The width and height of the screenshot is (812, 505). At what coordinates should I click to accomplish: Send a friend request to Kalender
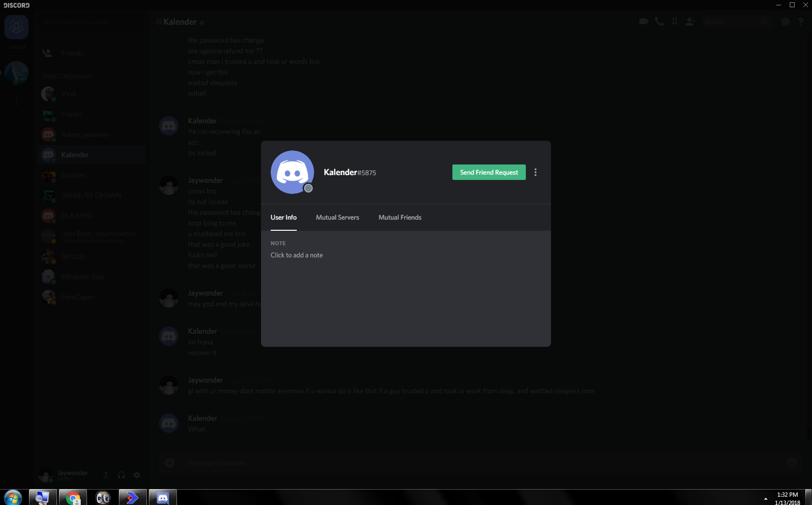point(489,172)
